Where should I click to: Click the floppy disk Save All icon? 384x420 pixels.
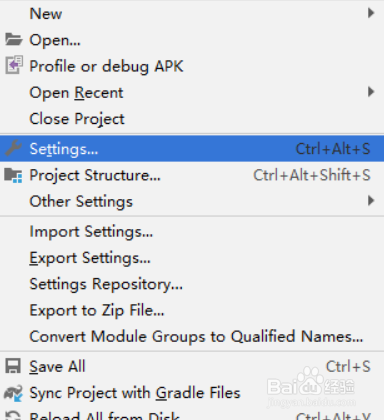click(13, 366)
